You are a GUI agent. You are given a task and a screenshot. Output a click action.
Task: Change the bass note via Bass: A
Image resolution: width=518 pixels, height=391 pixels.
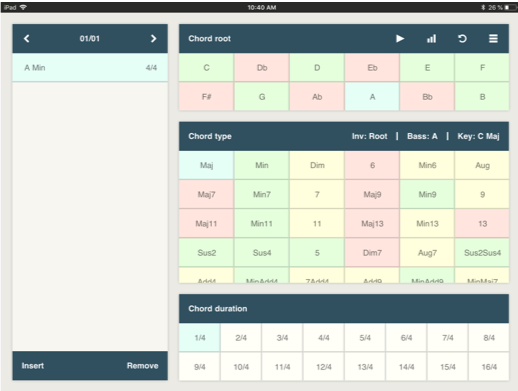(x=422, y=136)
